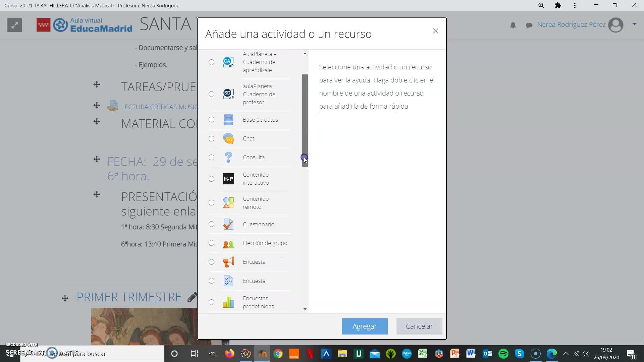This screenshot has height=362, width=644.
Task: Click the Chat speech bubble icon
Action: point(228,138)
